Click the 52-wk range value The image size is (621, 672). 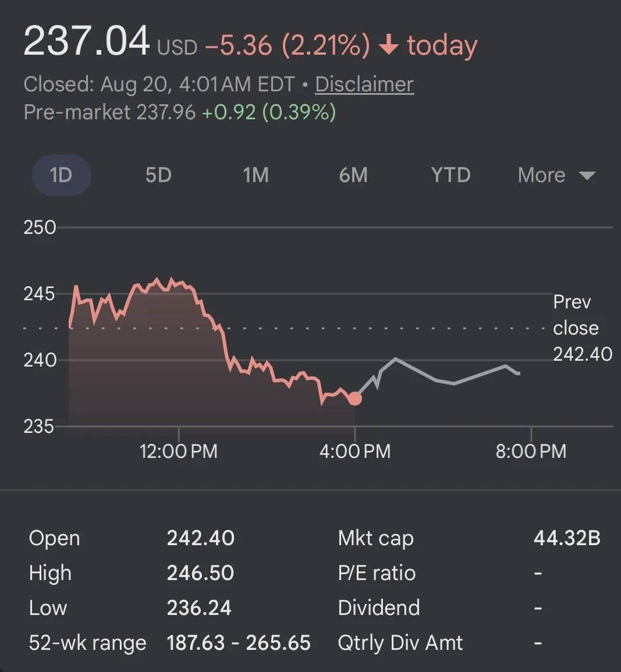pos(239,643)
